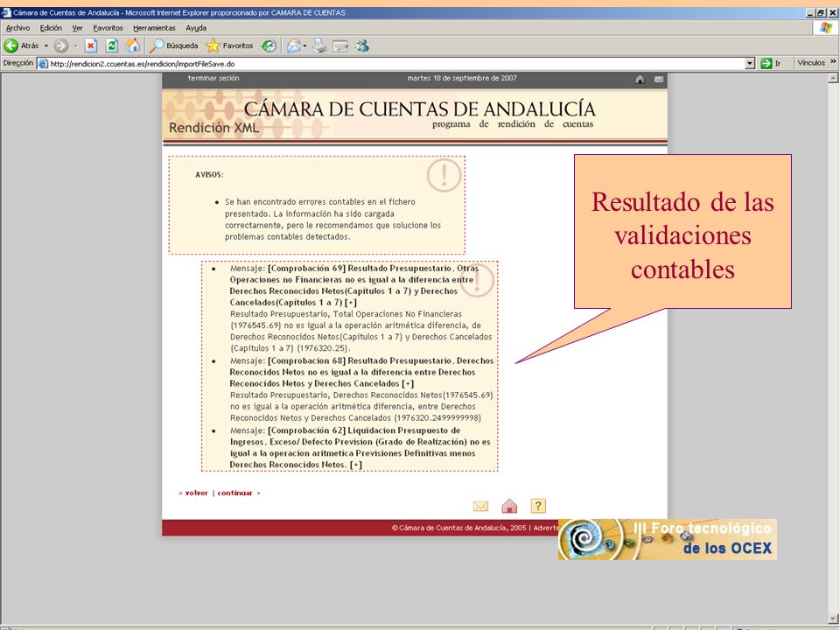
Task: Open the Ver menu
Action: pyautogui.click(x=78, y=28)
